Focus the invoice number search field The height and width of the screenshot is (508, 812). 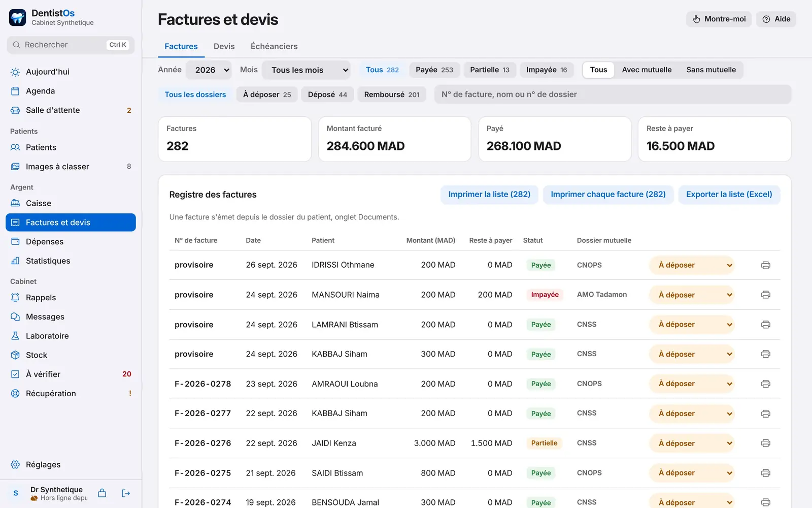(613, 94)
